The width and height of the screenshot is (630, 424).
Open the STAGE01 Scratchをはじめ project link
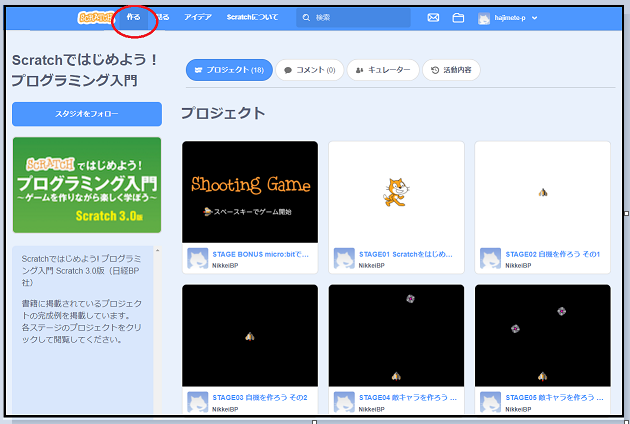pyautogui.click(x=406, y=254)
